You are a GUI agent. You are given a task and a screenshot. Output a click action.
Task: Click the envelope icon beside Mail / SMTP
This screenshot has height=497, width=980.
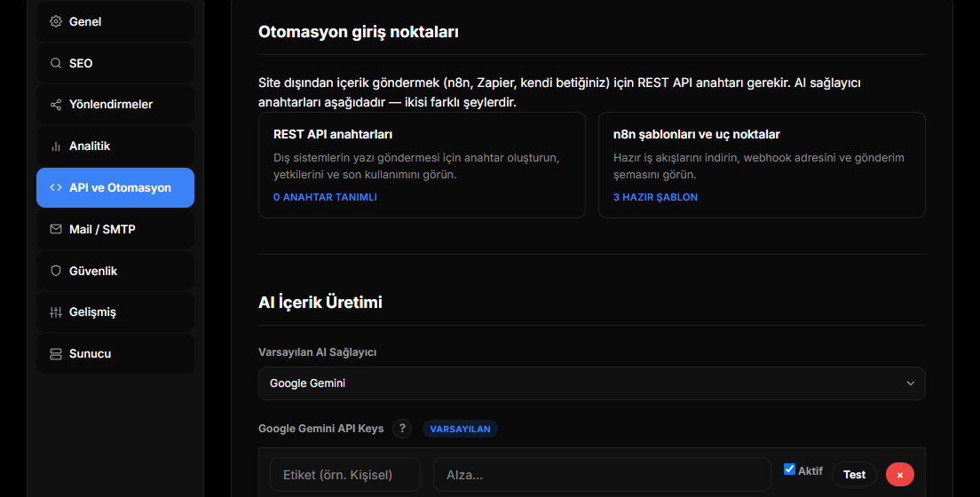(56, 230)
